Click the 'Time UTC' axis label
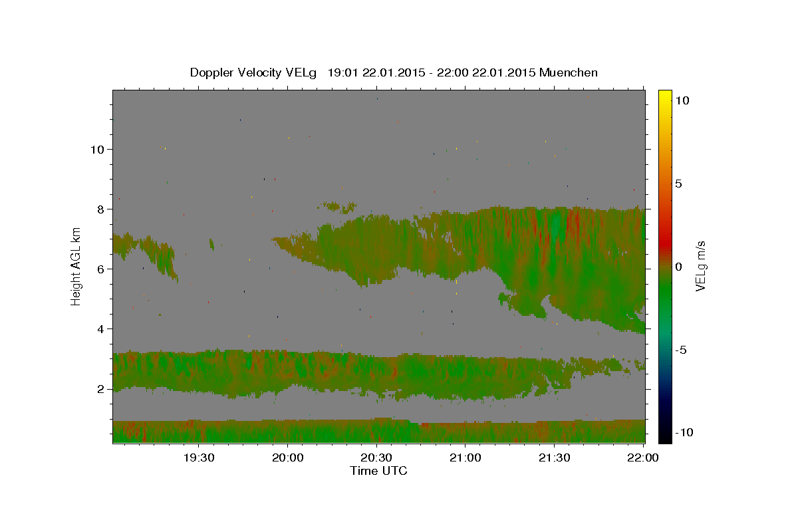 pyautogui.click(x=378, y=471)
